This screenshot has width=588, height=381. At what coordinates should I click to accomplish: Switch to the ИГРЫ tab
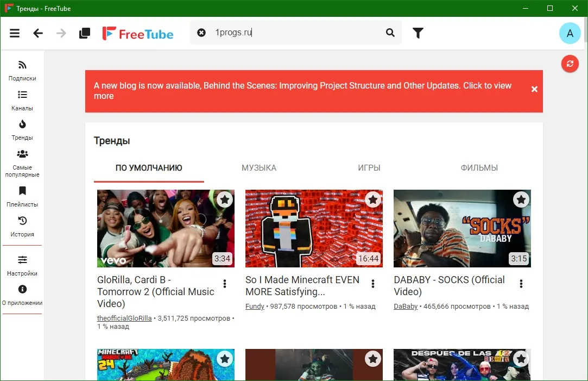click(369, 168)
